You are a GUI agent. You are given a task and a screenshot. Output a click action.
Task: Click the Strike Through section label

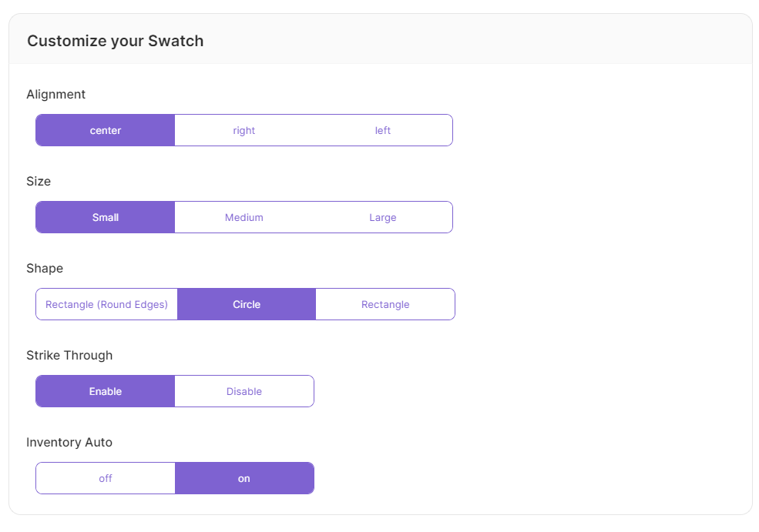(x=69, y=355)
